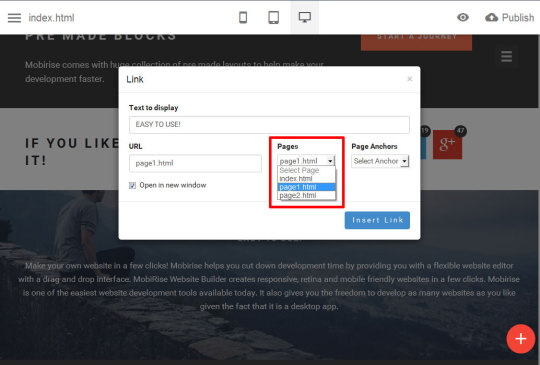Choose page2.html from Pages list
Image resolution: width=540 pixels, height=365 pixels.
click(306, 195)
